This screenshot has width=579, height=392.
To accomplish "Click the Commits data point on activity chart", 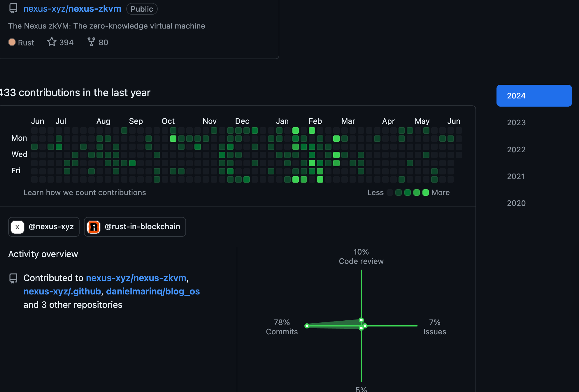I will pyautogui.click(x=307, y=326).
